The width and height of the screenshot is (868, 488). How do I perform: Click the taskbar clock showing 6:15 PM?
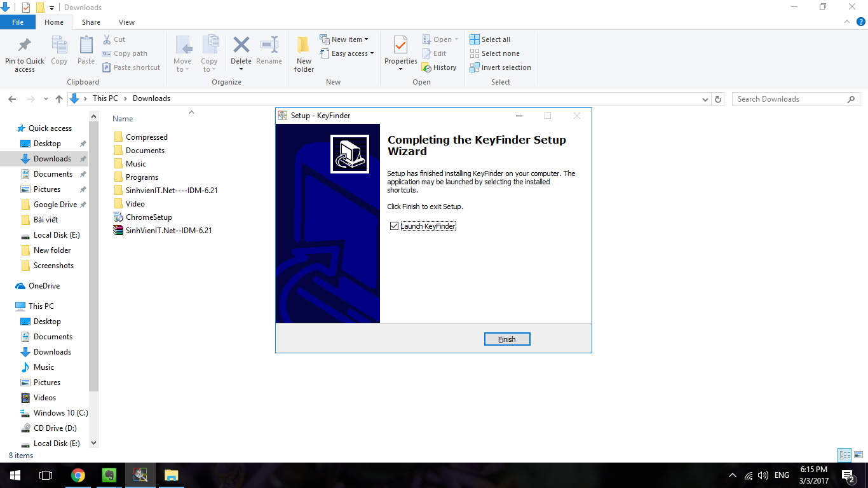[x=814, y=475]
